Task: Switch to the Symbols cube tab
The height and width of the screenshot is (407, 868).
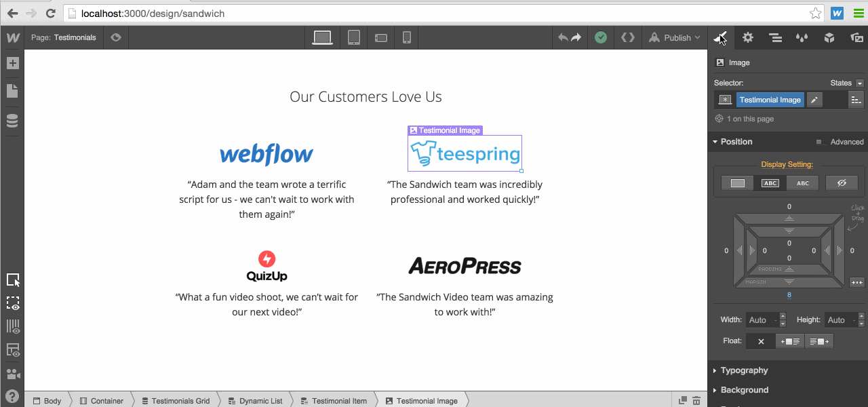Action: [x=829, y=38]
